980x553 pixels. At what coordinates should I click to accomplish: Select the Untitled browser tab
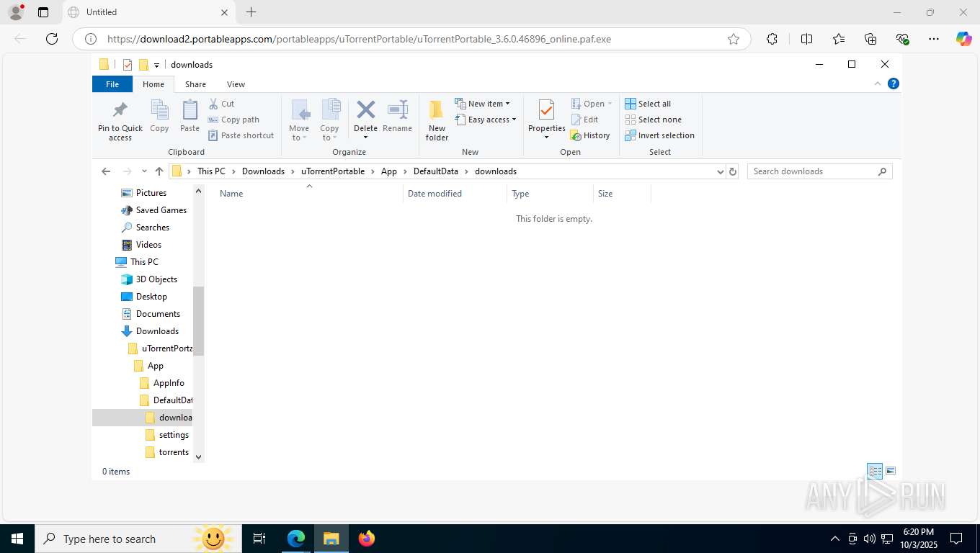tap(148, 12)
